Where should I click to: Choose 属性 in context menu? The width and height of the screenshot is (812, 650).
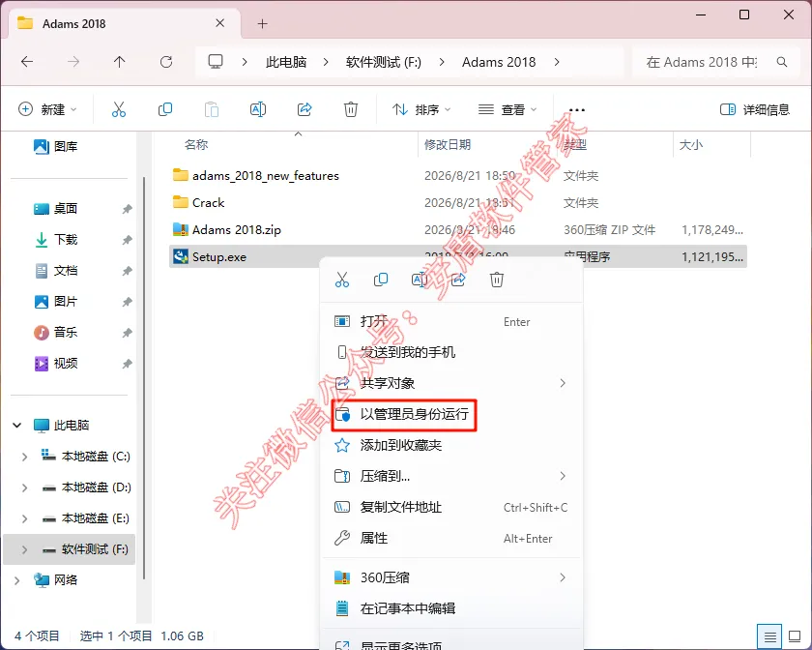(451, 539)
